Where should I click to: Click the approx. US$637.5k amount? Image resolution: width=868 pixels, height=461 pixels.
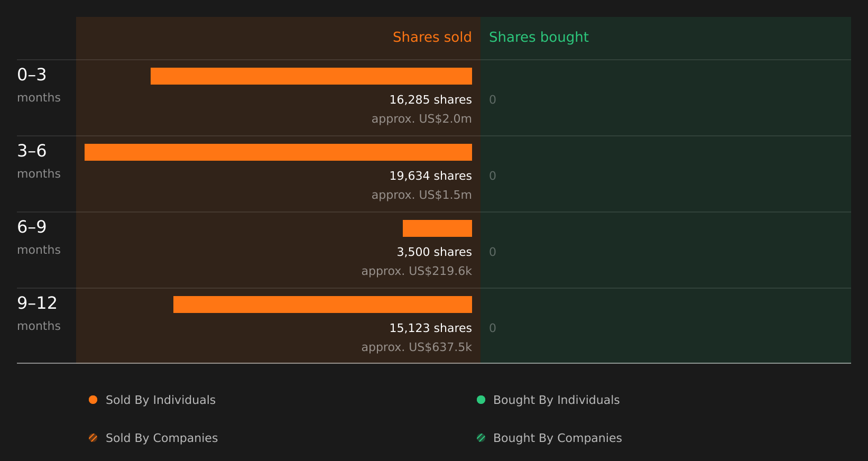[x=417, y=347]
